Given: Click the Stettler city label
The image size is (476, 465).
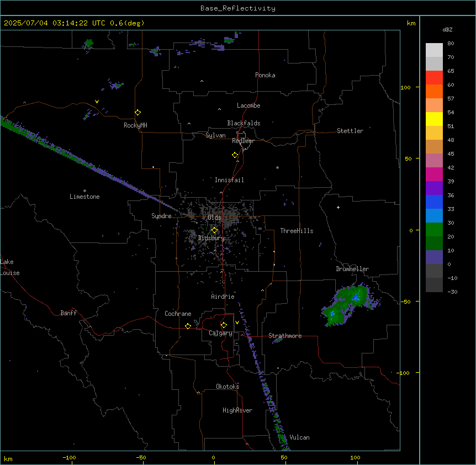Looking at the screenshot, I should 350,131.
